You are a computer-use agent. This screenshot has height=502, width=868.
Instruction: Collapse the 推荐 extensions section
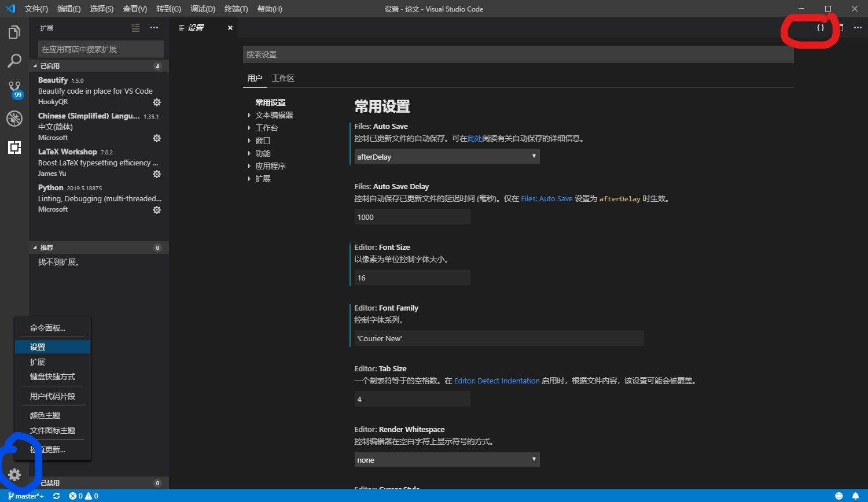pos(99,248)
